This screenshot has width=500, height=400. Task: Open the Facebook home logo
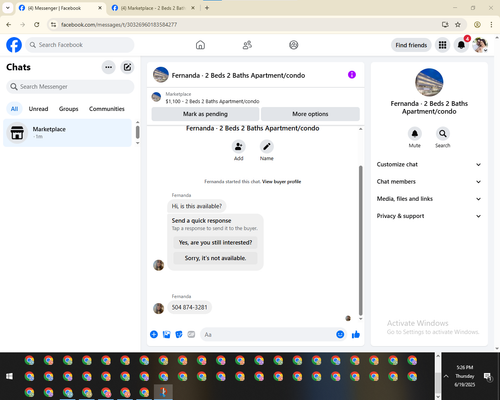pyautogui.click(x=14, y=45)
